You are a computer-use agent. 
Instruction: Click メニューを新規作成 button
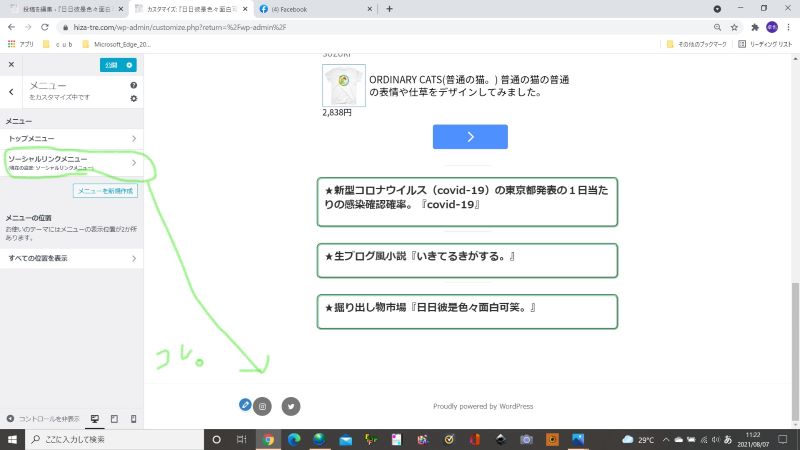coord(106,191)
